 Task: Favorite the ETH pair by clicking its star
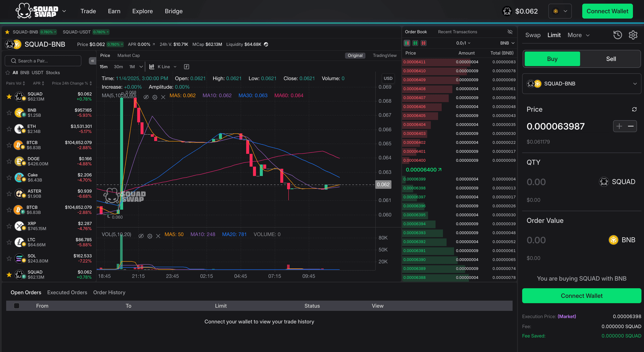click(x=9, y=129)
